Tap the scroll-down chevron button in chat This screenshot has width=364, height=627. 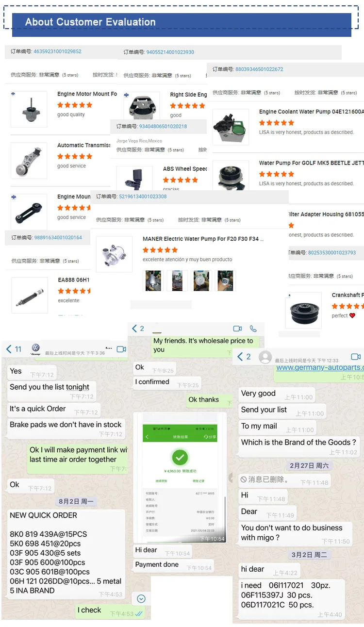(x=141, y=599)
